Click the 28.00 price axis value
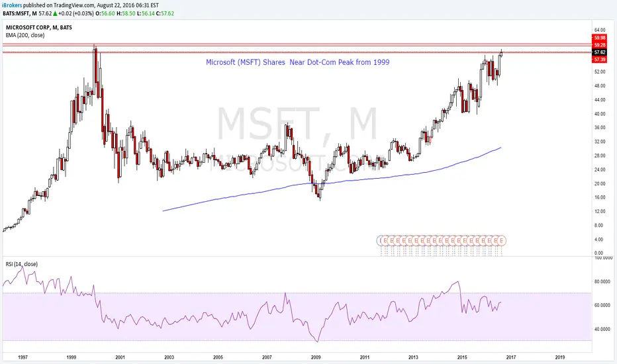This screenshot has height=364, width=617. [x=600, y=156]
